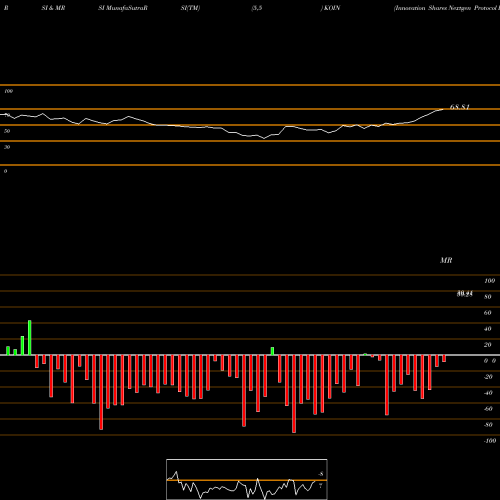Viewport: 500px width, 500px height.
Task: Click the 'SI & MR' header text
Action: pos(53,8)
